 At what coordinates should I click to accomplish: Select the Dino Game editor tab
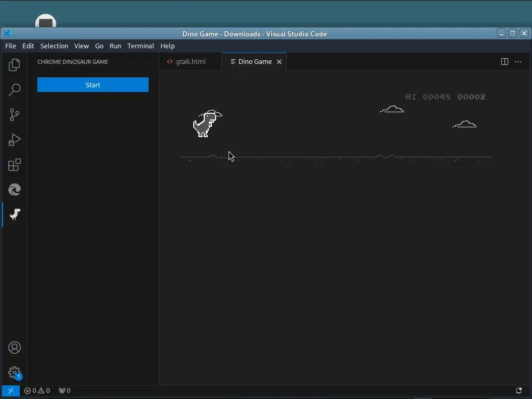pos(255,62)
